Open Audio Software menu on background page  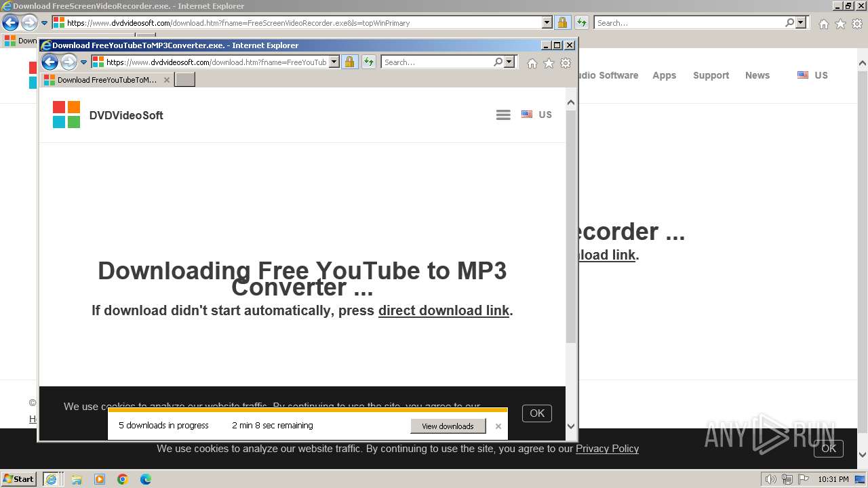point(608,75)
